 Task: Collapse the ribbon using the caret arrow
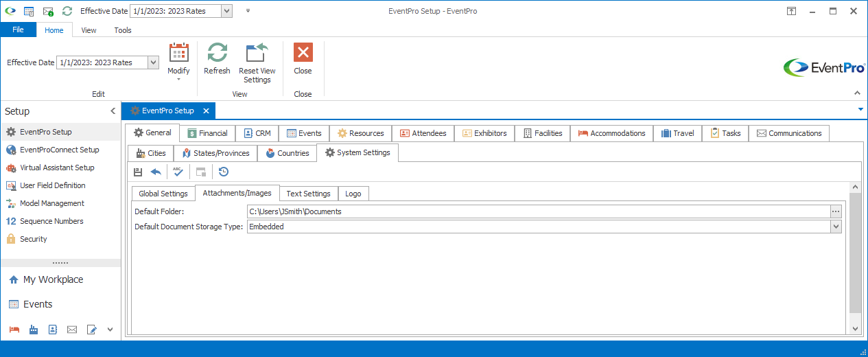(856, 93)
